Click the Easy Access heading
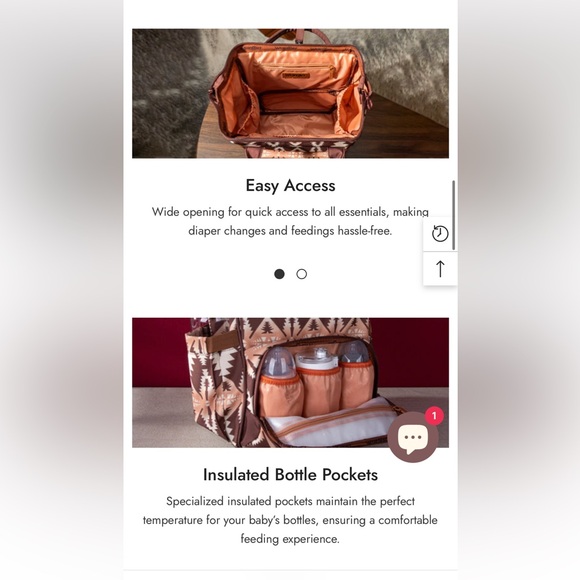Image resolution: width=580 pixels, height=580 pixels. [290, 186]
